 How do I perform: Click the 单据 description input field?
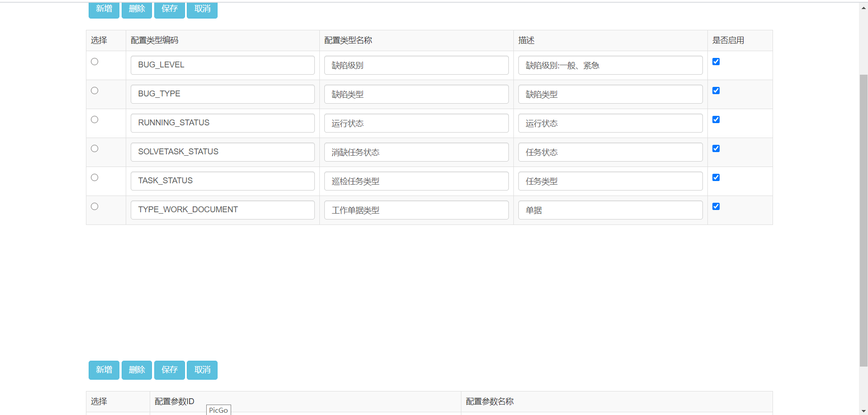610,210
